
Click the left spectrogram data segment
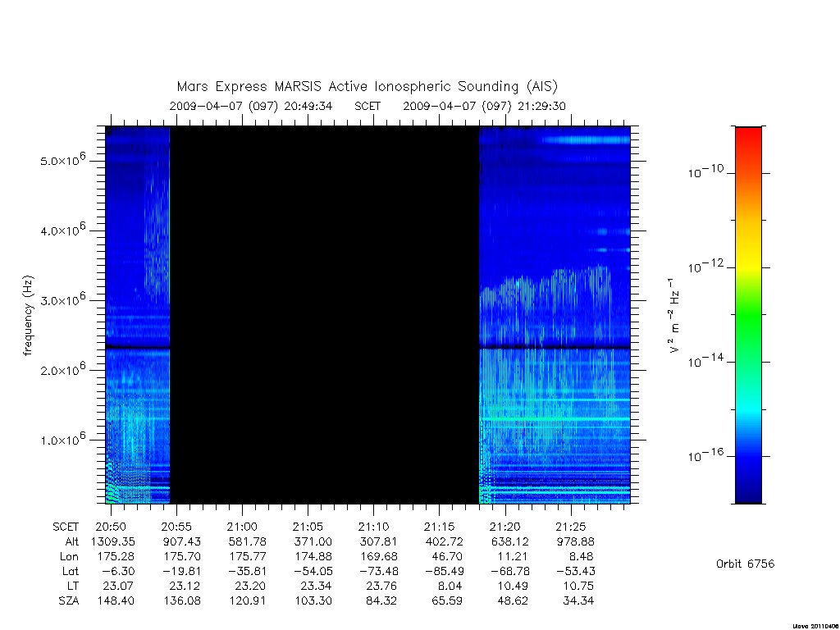coord(138,315)
